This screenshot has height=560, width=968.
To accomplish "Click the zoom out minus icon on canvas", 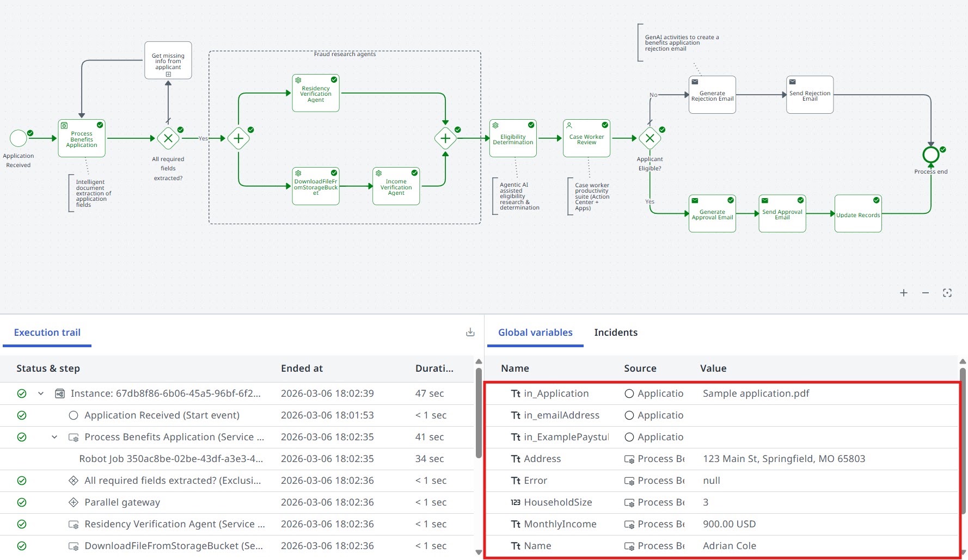I will coord(926,293).
